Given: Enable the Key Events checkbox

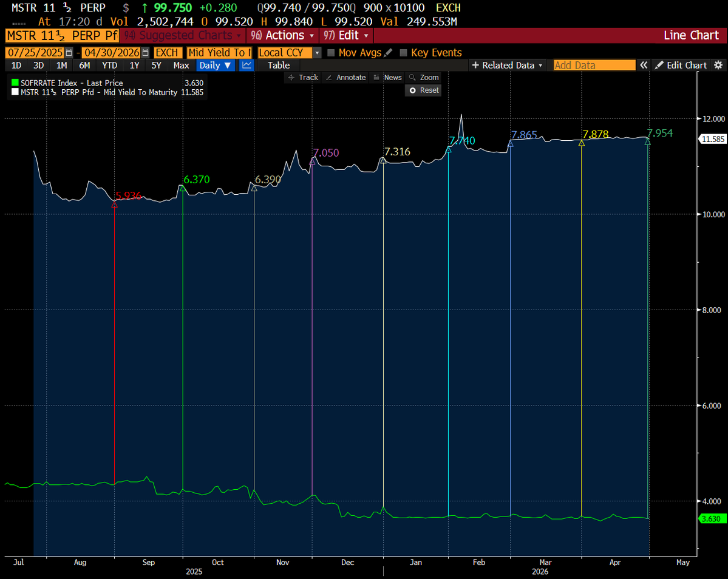Looking at the screenshot, I should point(403,52).
